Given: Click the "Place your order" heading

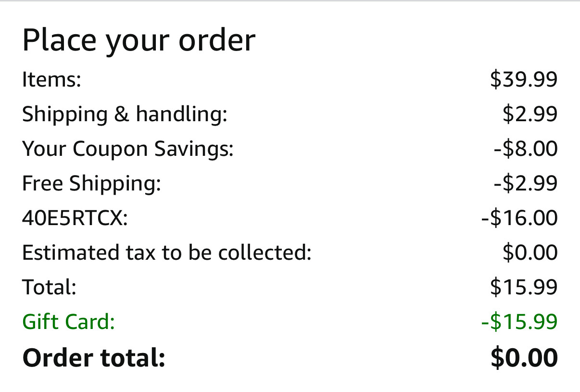Looking at the screenshot, I should [x=139, y=40].
